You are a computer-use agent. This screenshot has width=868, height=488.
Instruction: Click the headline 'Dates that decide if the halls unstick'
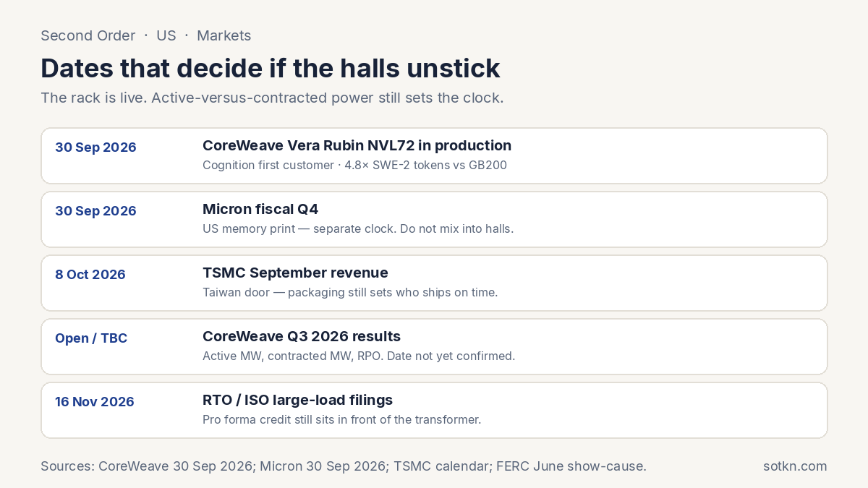[x=271, y=68]
